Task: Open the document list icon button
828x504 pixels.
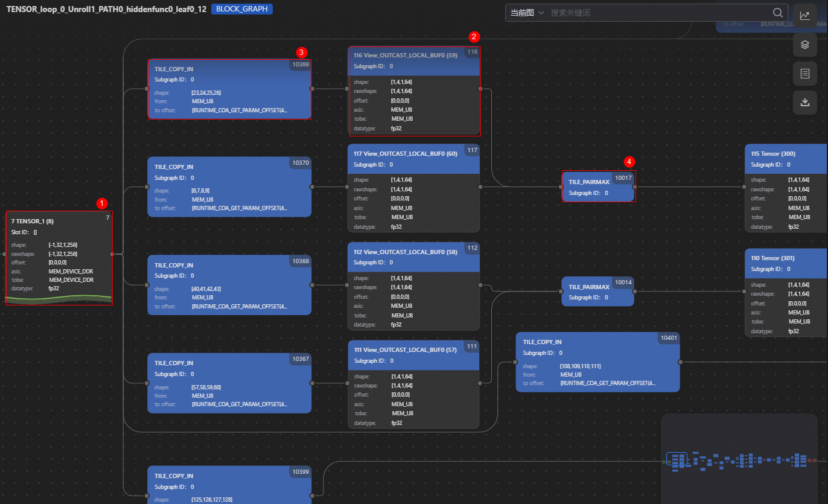Action: [x=804, y=74]
